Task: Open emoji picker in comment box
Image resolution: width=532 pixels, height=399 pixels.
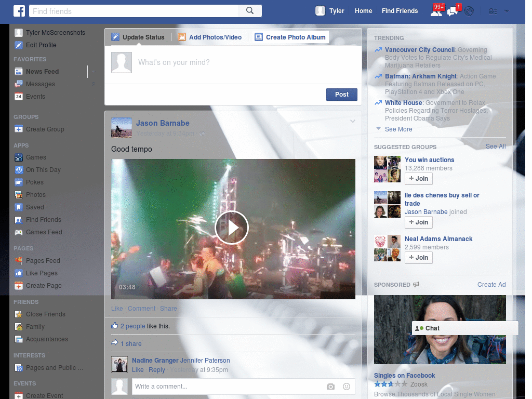Action: (x=347, y=387)
